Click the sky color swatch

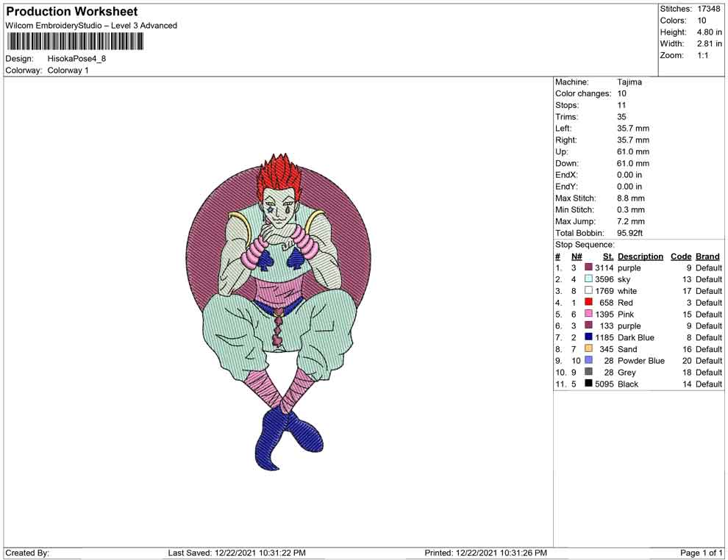pos(588,279)
